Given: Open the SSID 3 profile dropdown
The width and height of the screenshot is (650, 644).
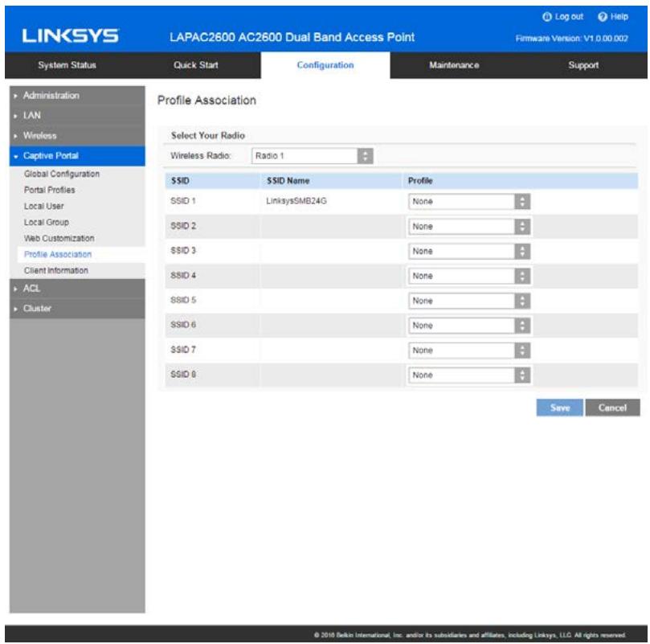Looking at the screenshot, I should 469,252.
